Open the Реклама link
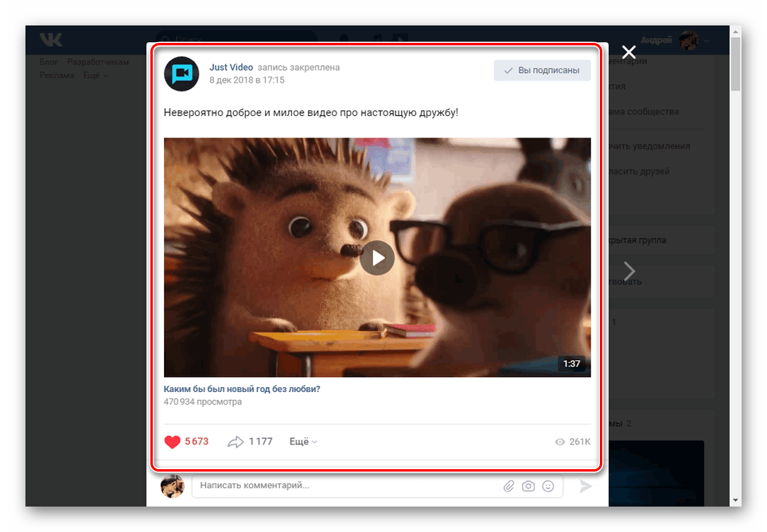 [56, 76]
